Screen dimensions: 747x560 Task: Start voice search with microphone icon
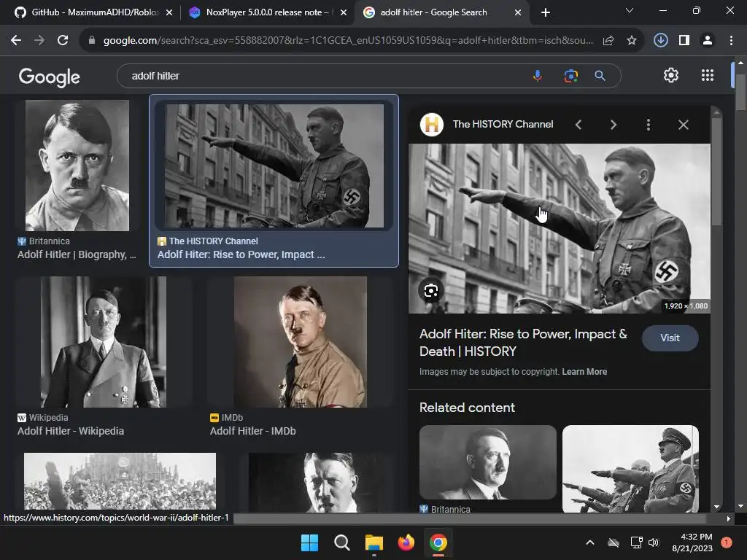[x=538, y=76]
